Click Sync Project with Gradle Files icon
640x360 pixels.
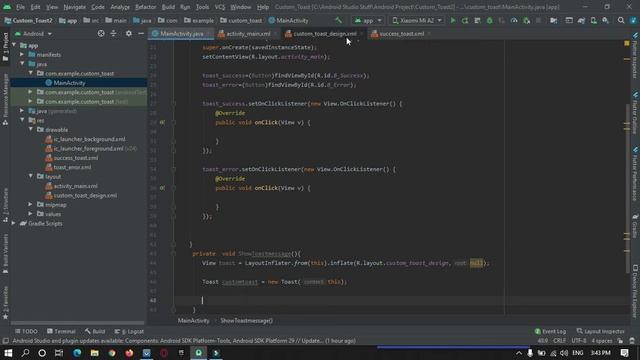pyautogui.click(x=581, y=20)
